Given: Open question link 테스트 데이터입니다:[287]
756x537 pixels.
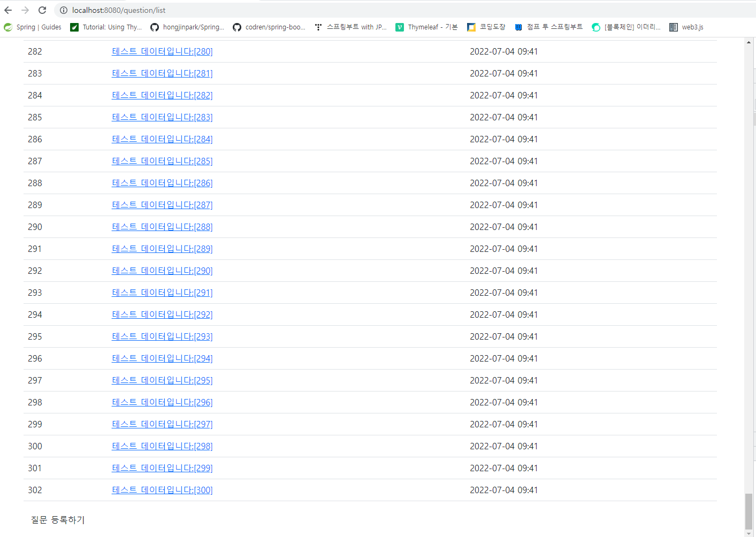Looking at the screenshot, I should click(x=162, y=205).
